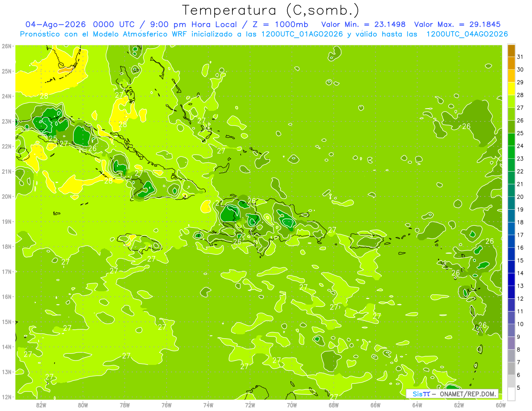
Task: Click the '13N' latitude axis label
Action: pos(7,372)
